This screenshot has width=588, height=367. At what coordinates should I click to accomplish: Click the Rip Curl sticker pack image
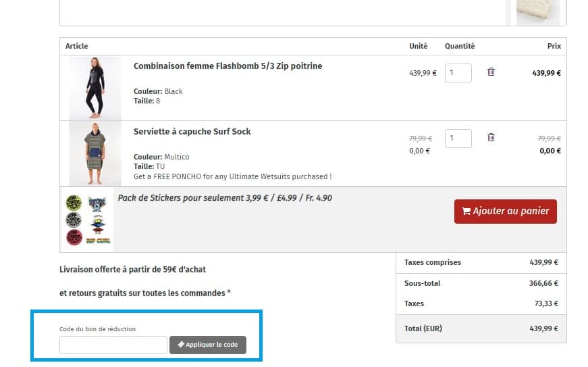(x=88, y=220)
